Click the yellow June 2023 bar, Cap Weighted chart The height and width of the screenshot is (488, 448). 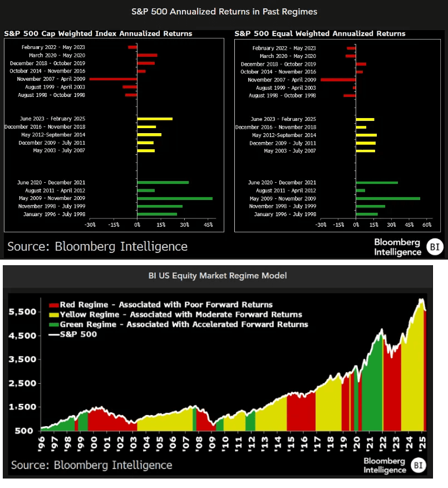(x=155, y=119)
